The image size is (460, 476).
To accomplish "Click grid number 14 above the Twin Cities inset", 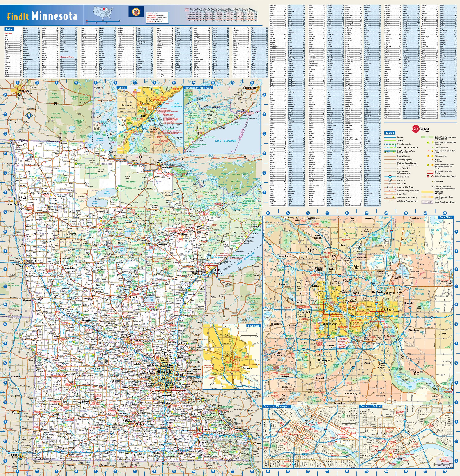I will pos(268,213).
